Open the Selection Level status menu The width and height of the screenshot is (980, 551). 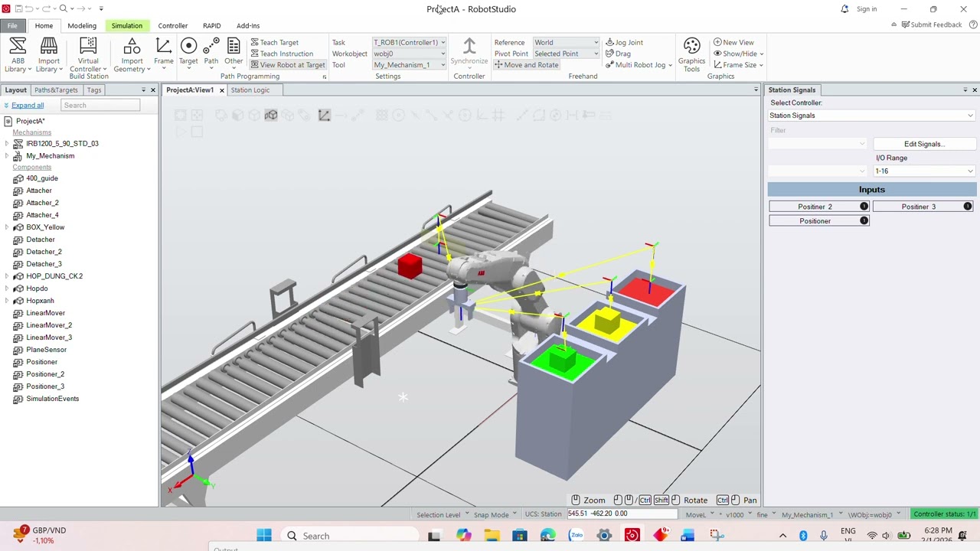441,514
